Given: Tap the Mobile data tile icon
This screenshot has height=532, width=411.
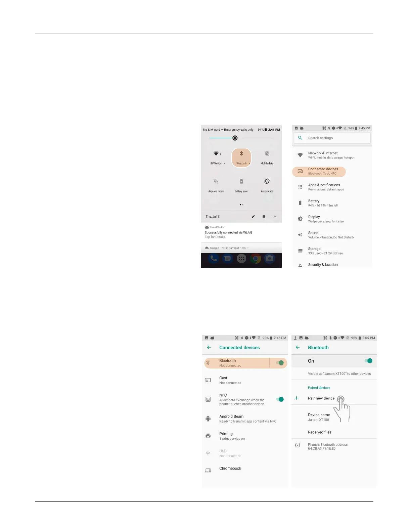Looking at the screenshot, I should click(267, 153).
